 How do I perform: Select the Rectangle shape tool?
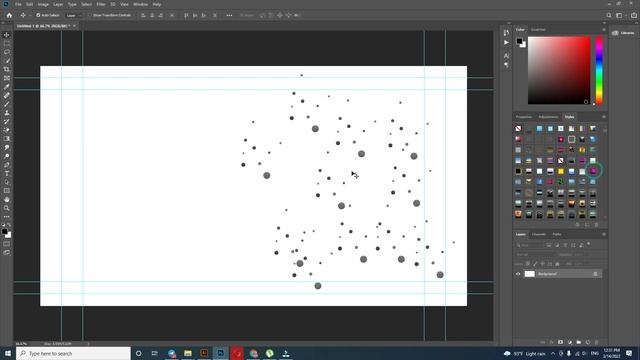(7, 191)
